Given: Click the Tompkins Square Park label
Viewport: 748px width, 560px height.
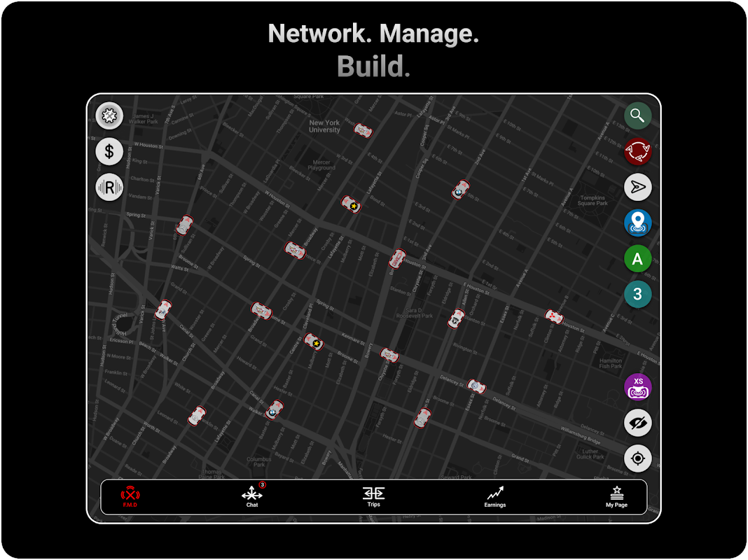Looking at the screenshot, I should coord(593,200).
